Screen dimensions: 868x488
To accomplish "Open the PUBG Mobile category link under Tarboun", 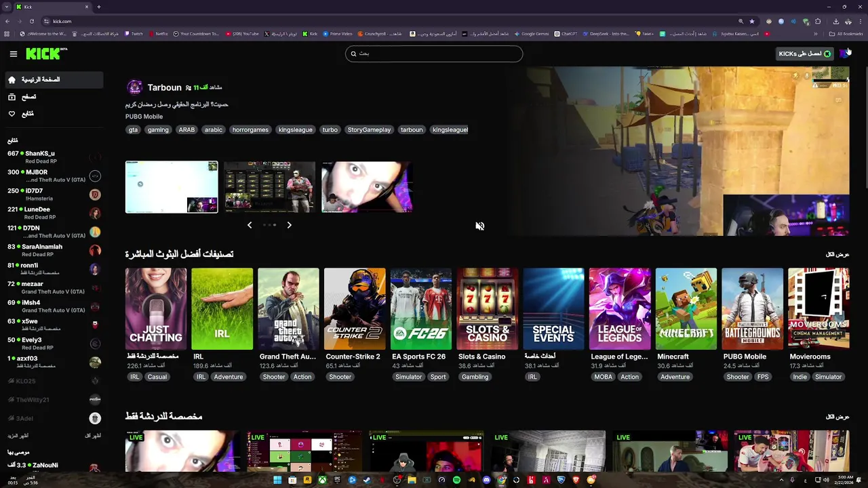I will (144, 117).
